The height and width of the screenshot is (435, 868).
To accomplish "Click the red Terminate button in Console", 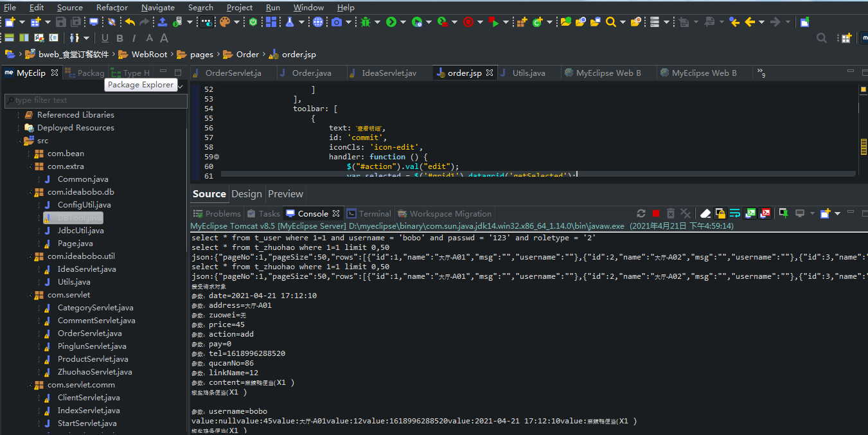I will (x=655, y=213).
